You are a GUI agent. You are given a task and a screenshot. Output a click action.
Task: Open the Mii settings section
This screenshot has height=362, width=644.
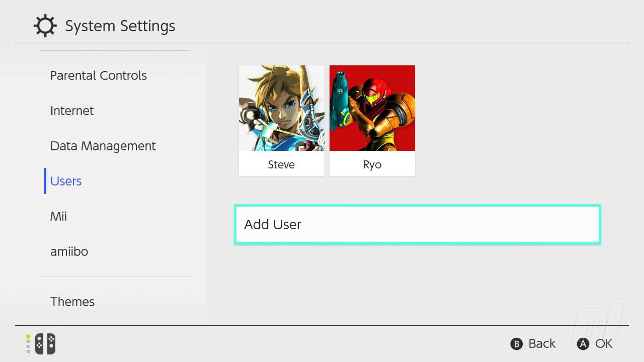[58, 216]
